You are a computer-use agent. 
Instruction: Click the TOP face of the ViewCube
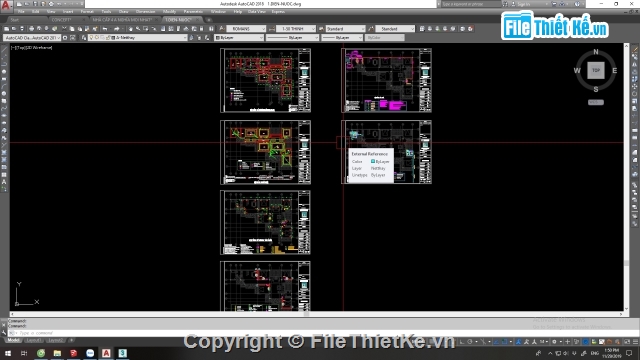pos(596,70)
